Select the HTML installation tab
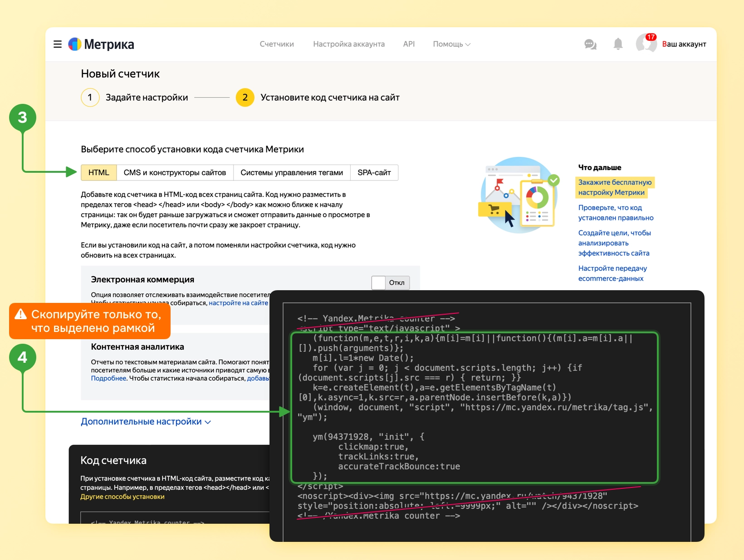Screen dimensions: 744x560 point(99,173)
